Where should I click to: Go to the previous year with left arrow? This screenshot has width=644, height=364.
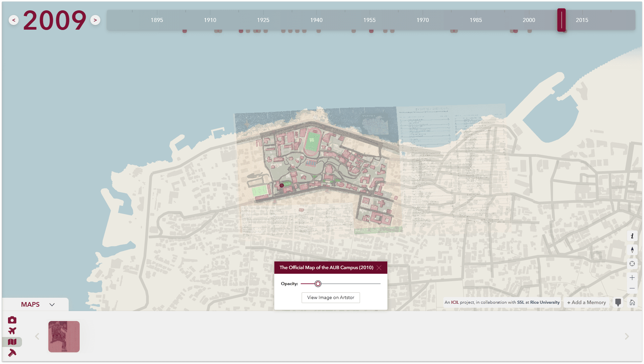coord(14,20)
